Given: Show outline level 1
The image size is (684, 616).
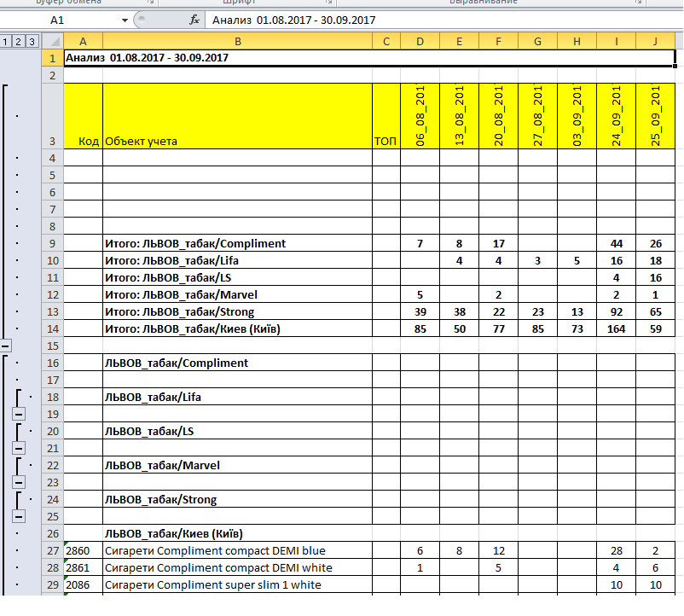Looking at the screenshot, I should pyautogui.click(x=5, y=42).
